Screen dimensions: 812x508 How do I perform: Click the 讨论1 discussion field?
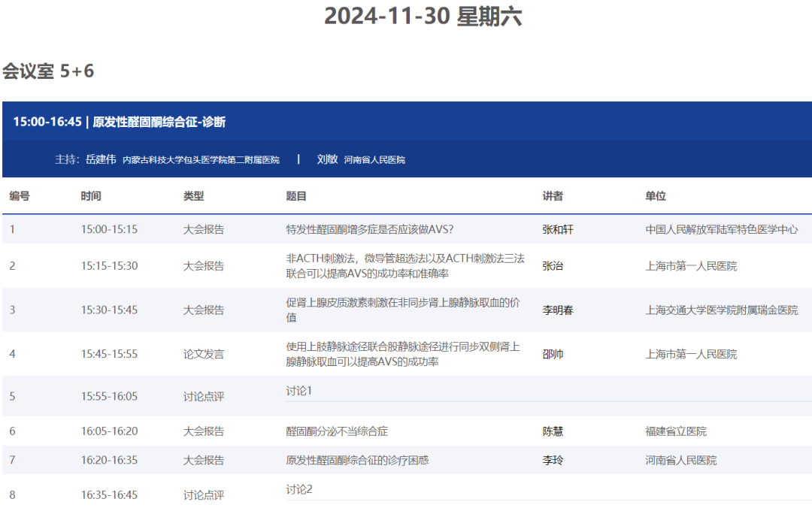(299, 391)
